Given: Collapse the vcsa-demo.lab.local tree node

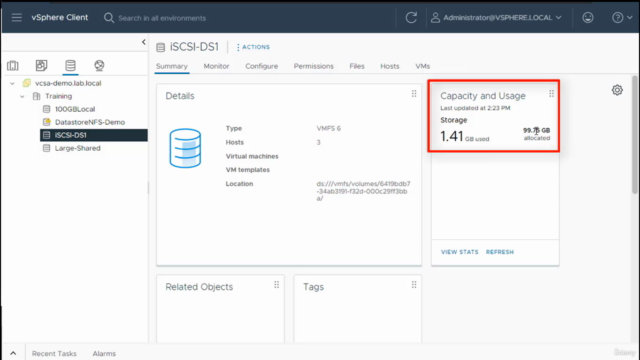Looking at the screenshot, I should tap(12, 83).
